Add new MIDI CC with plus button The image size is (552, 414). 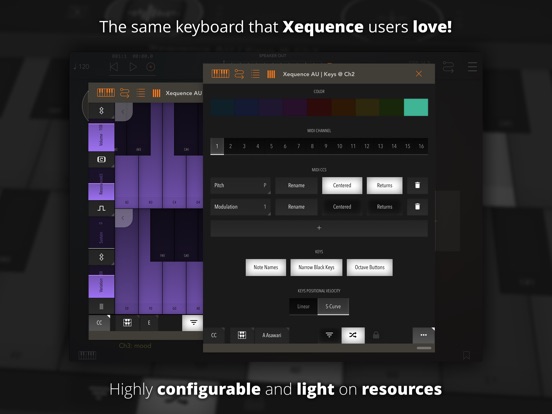click(x=319, y=228)
